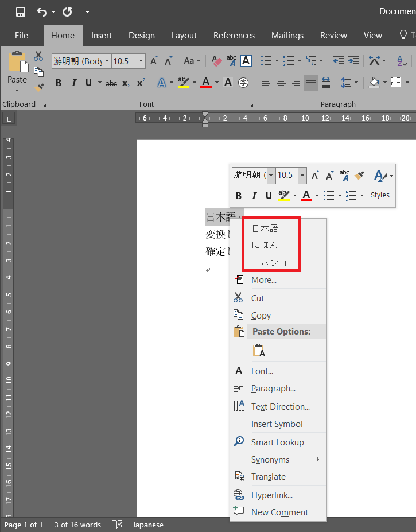Enable Justify alignment in Paragraph group
Image resolution: width=416 pixels, height=532 pixels.
click(311, 83)
